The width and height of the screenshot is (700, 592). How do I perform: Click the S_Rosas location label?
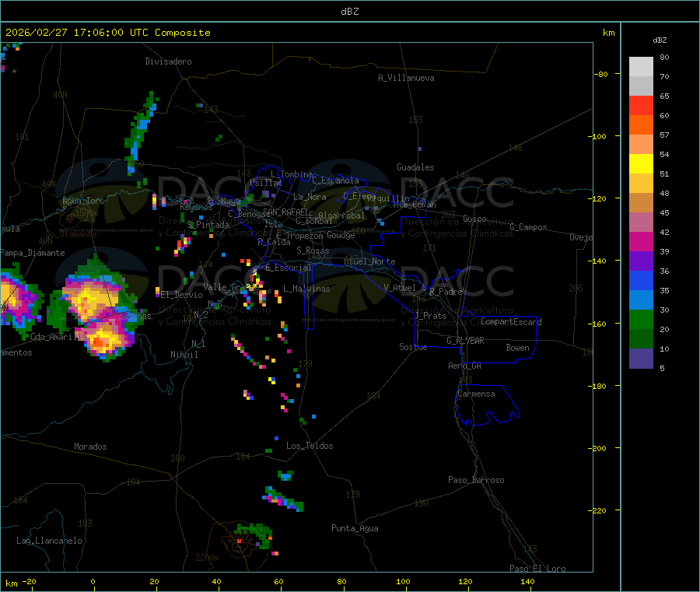313,250
